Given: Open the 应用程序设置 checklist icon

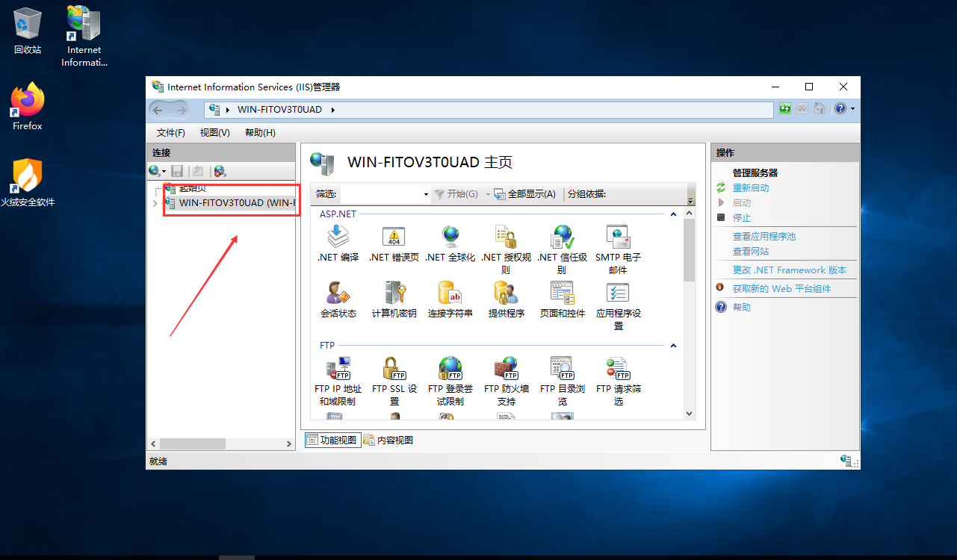Looking at the screenshot, I should (618, 293).
